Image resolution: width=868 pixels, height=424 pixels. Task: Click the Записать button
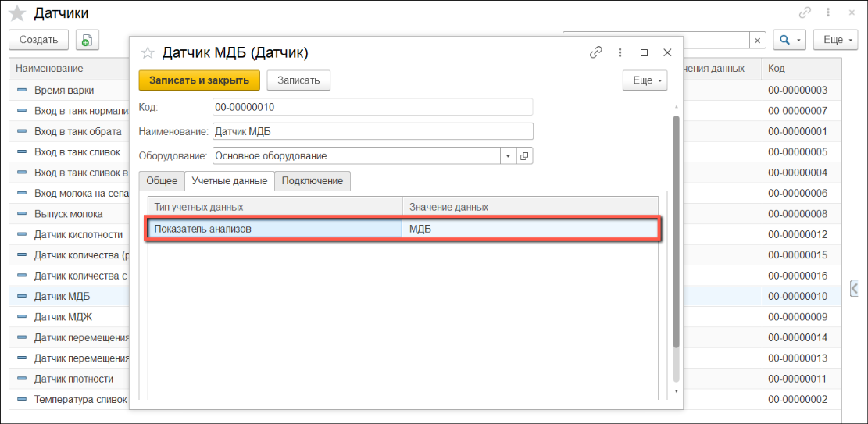click(298, 80)
